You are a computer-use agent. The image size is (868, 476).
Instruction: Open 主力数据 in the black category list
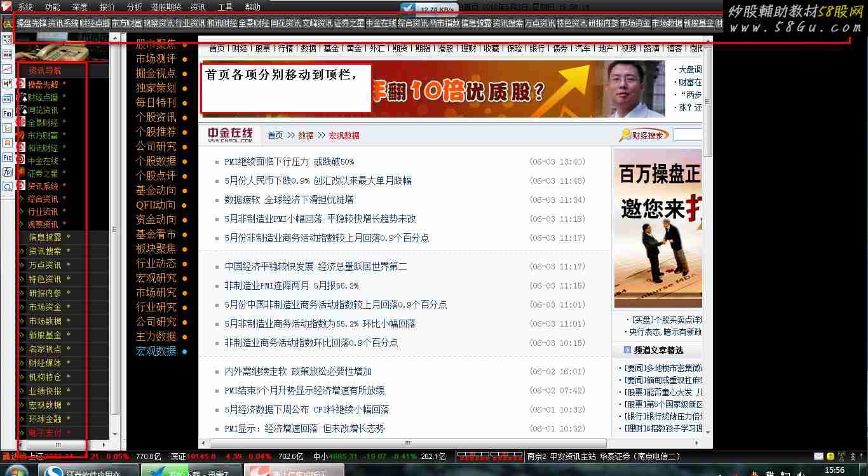pyautogui.click(x=156, y=336)
